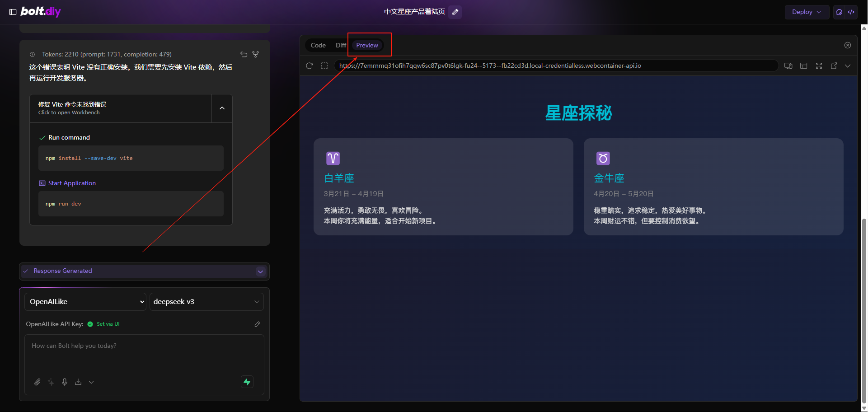This screenshot has width=868, height=412.
Task: Click the 白羊座 card title
Action: (x=339, y=178)
